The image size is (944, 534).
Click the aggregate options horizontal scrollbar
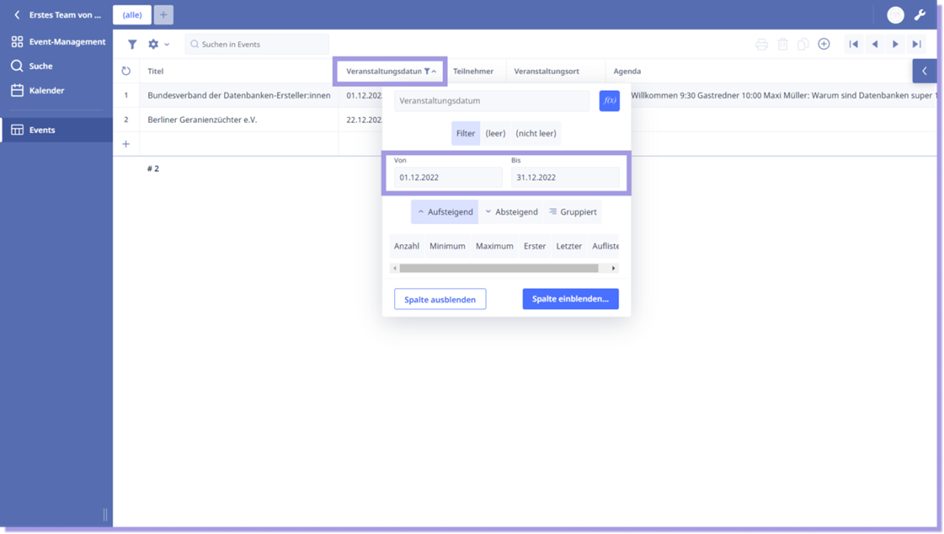[498, 268]
